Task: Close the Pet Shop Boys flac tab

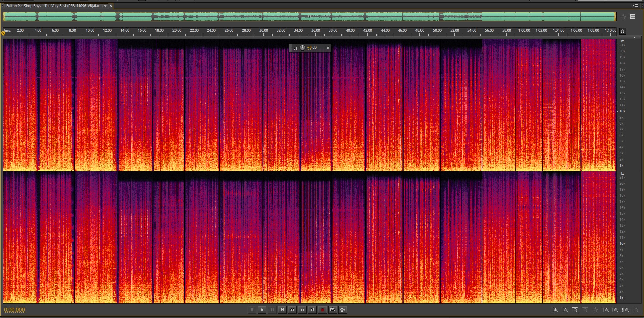Action: [111, 6]
